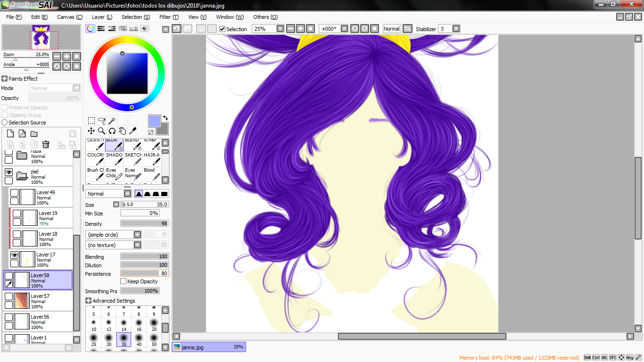Open the Layer menu

point(102,17)
